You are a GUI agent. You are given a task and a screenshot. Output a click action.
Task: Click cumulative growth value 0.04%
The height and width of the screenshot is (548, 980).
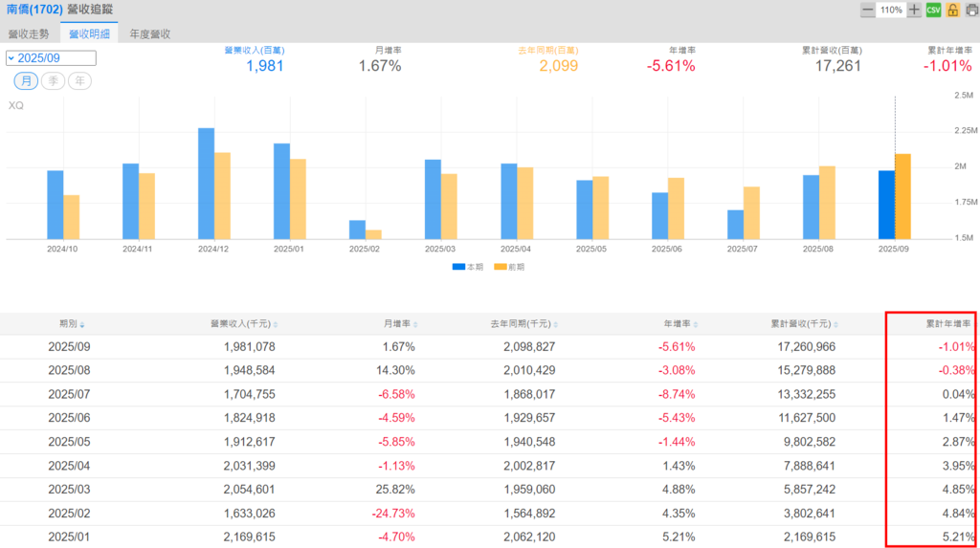[958, 394]
